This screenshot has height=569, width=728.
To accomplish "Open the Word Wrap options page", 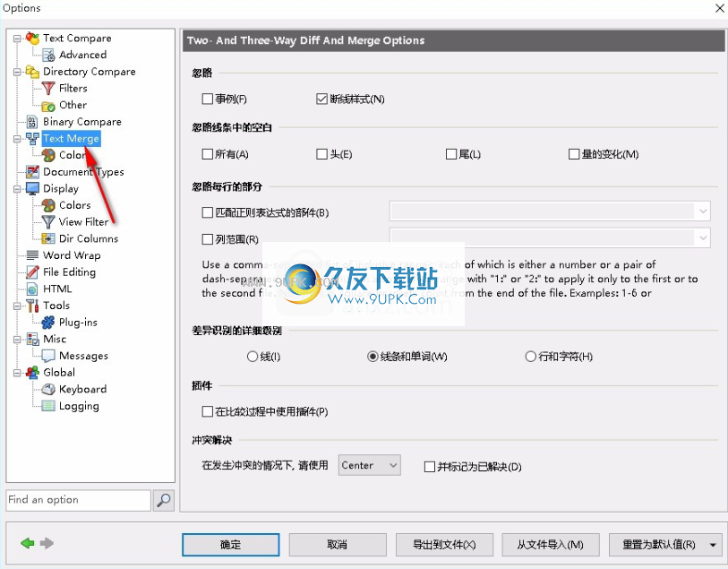I will 72,255.
